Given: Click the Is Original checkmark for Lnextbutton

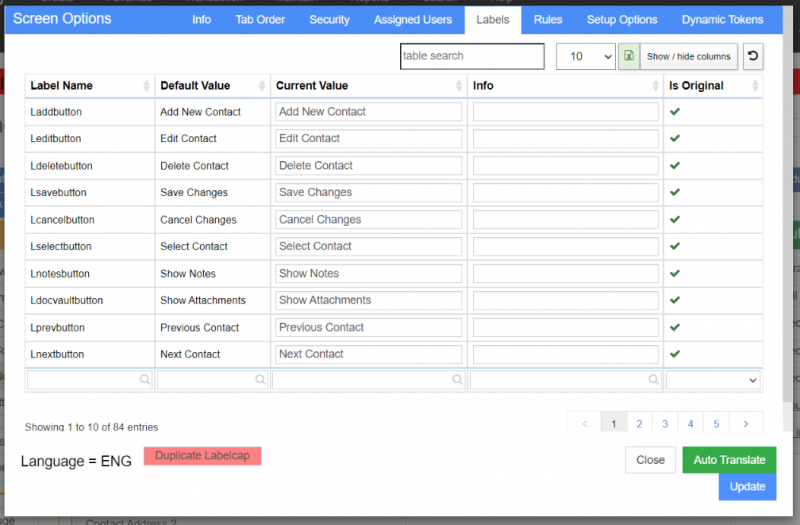Looking at the screenshot, I should point(675,354).
